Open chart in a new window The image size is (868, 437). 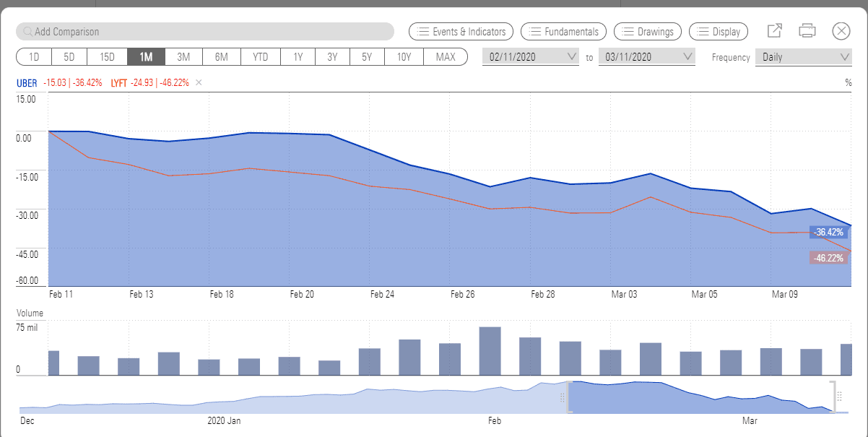(775, 31)
